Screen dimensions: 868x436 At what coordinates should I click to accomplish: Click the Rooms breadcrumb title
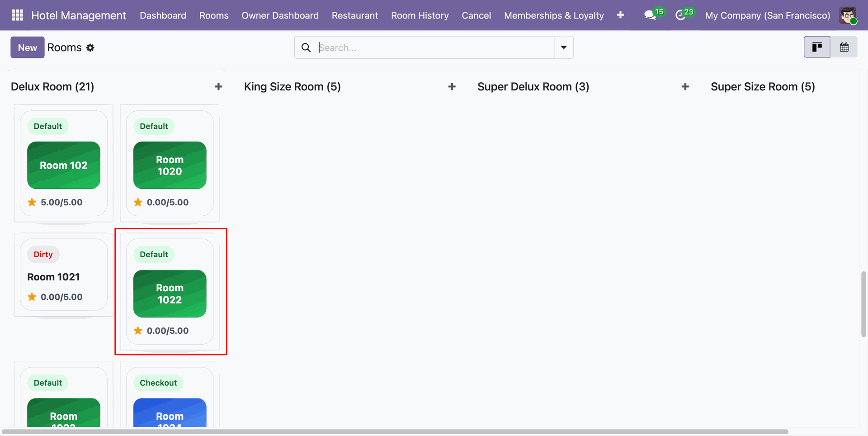(x=65, y=47)
